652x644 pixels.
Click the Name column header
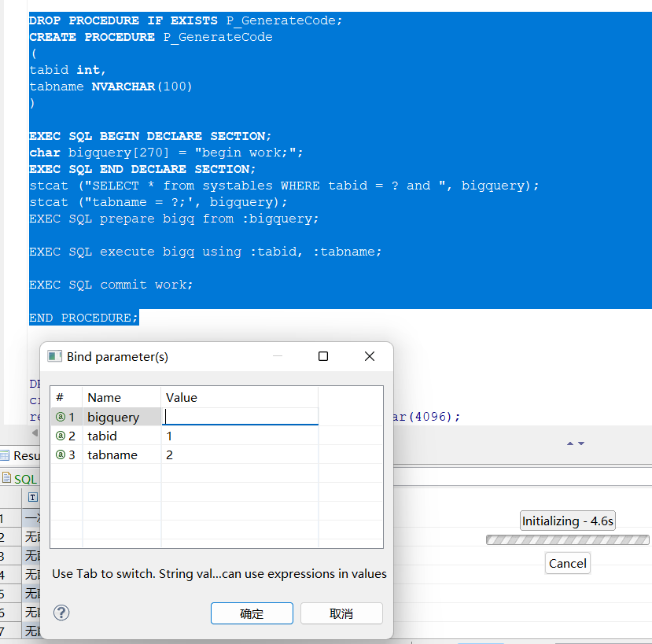pos(122,397)
